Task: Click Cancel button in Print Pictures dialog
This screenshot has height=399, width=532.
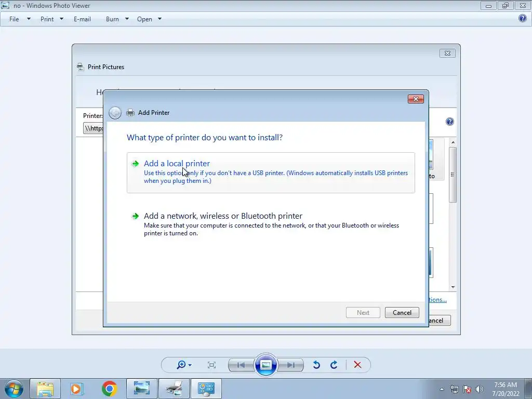Action: [x=440, y=320]
